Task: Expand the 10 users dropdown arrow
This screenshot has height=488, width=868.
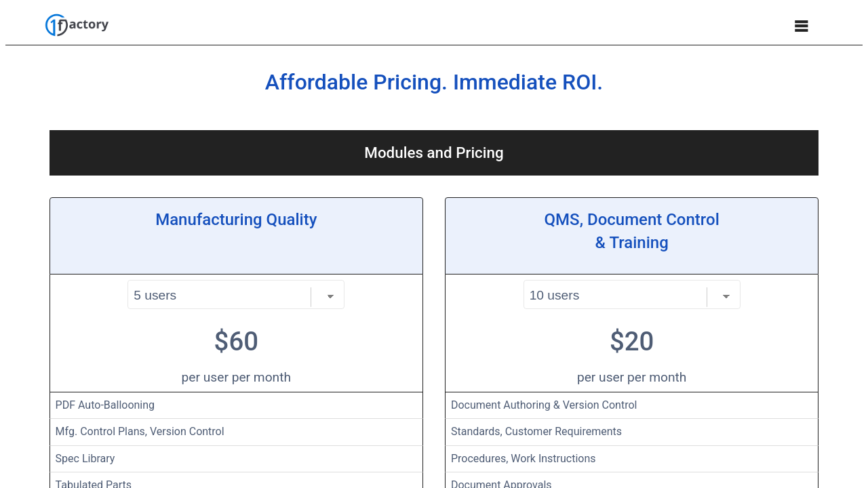Action: (726, 296)
